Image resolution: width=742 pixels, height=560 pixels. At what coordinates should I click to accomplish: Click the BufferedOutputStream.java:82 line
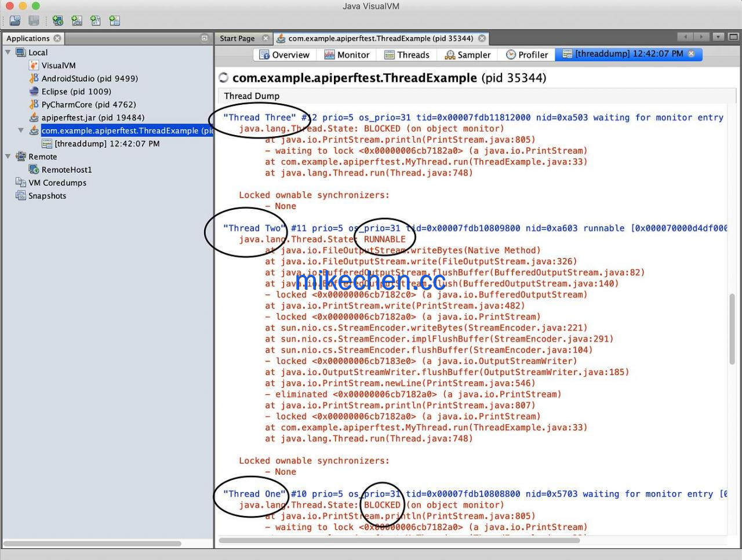455,272
